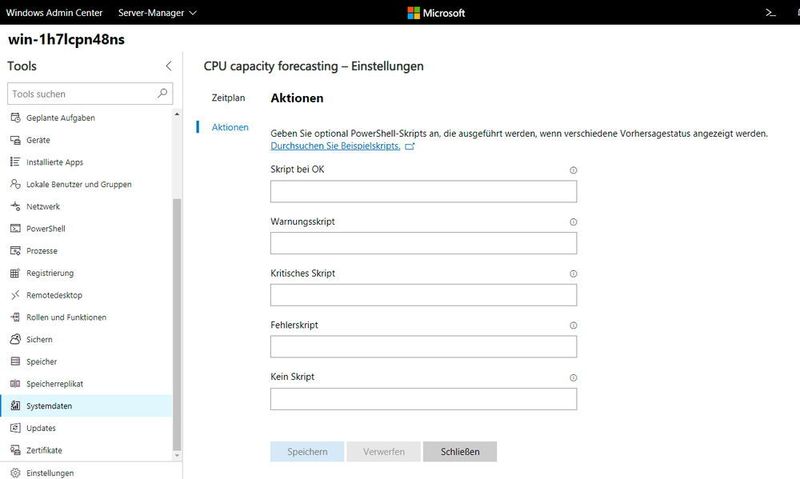Show info for Warnungsskript
The height and width of the screenshot is (479, 800).
(573, 222)
